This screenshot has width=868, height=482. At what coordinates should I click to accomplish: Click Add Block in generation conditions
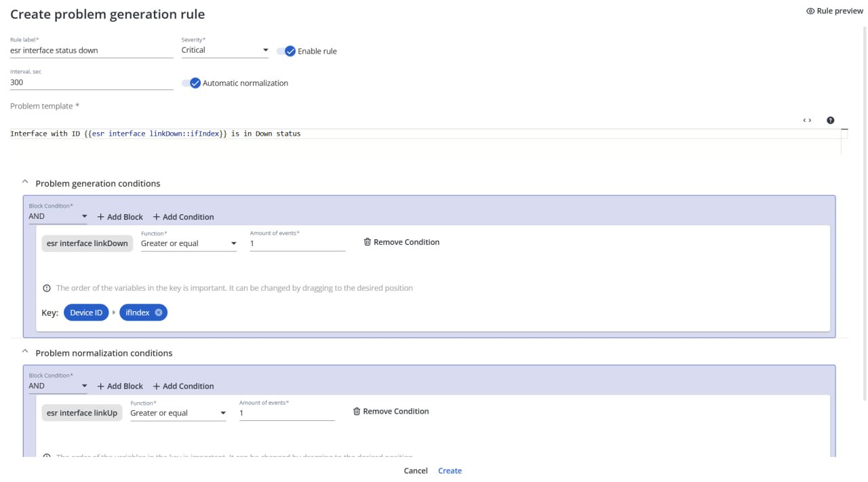[x=120, y=217]
